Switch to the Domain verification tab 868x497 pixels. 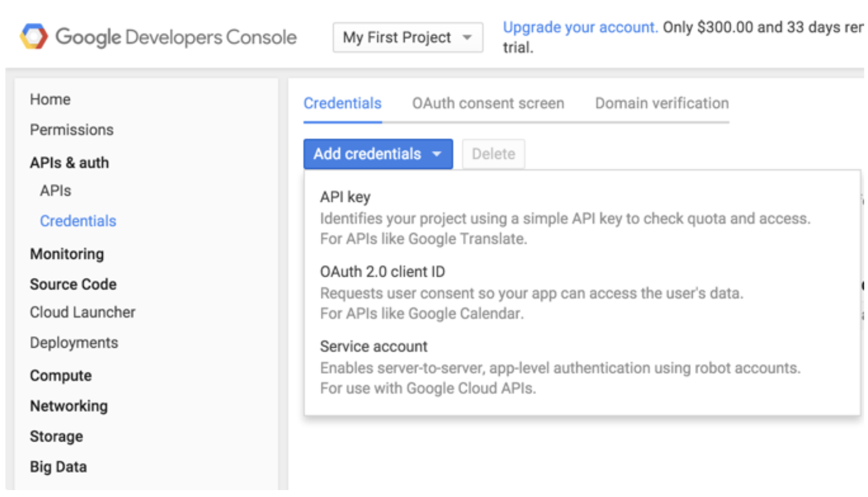[661, 103]
